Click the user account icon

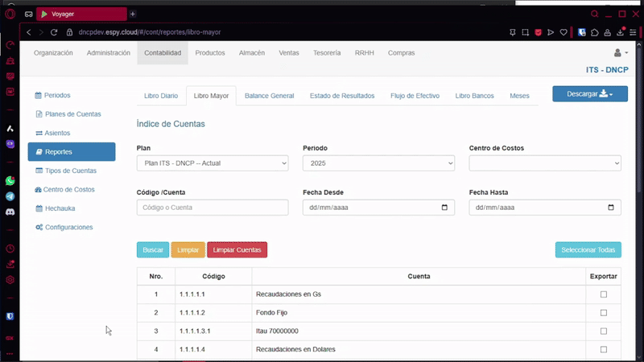pyautogui.click(x=619, y=53)
